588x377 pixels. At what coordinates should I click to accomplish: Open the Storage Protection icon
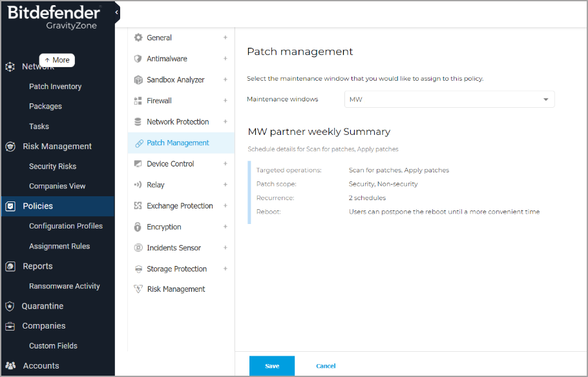pyautogui.click(x=138, y=269)
